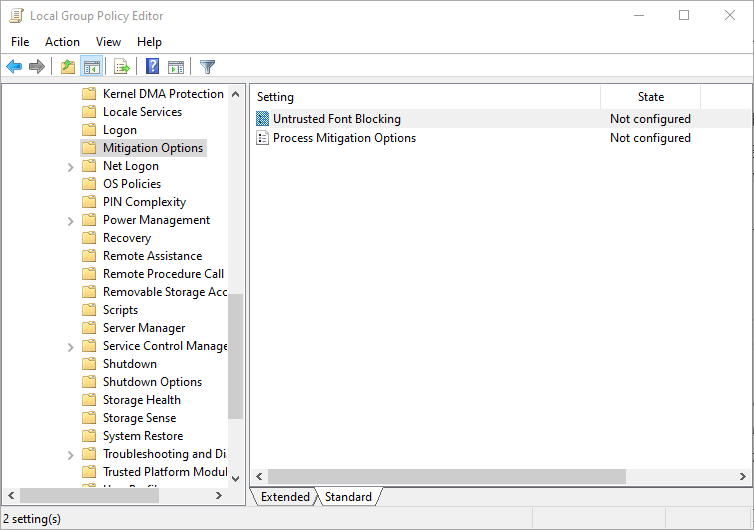Click the OS Policies folder icon

click(x=89, y=184)
